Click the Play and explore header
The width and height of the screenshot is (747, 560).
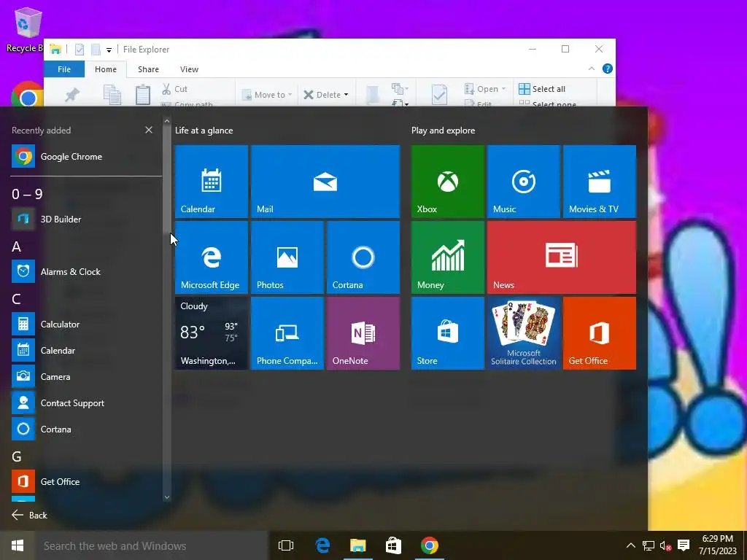tap(443, 131)
